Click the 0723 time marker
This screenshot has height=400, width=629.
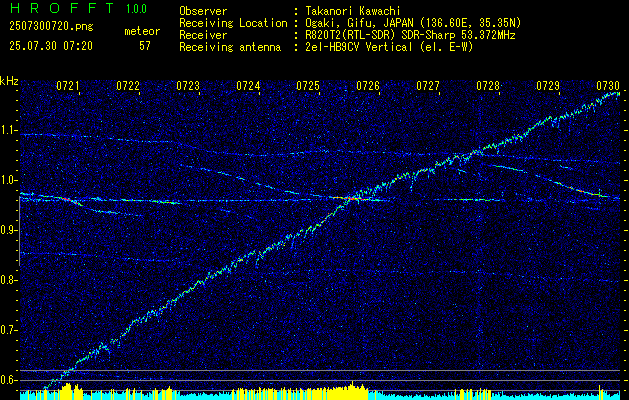pyautogui.click(x=188, y=86)
